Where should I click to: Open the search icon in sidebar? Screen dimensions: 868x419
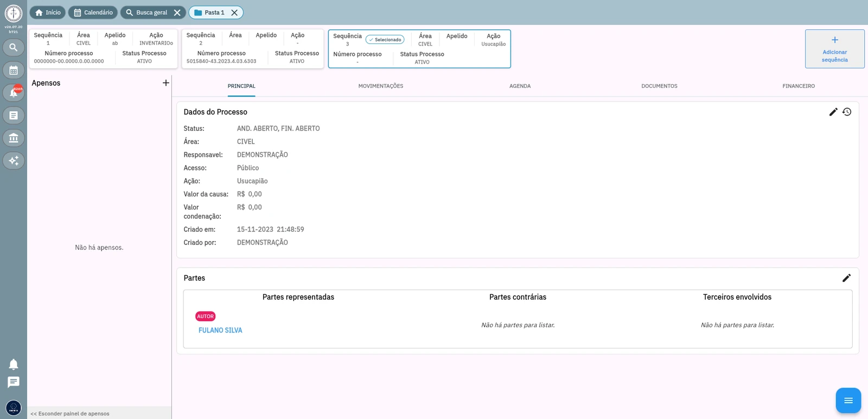tap(14, 48)
